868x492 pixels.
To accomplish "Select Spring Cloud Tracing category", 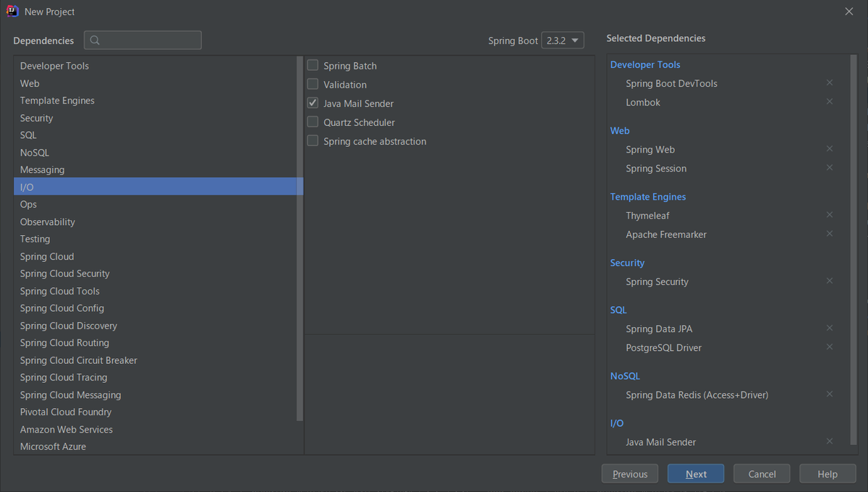I will pyautogui.click(x=155, y=377).
